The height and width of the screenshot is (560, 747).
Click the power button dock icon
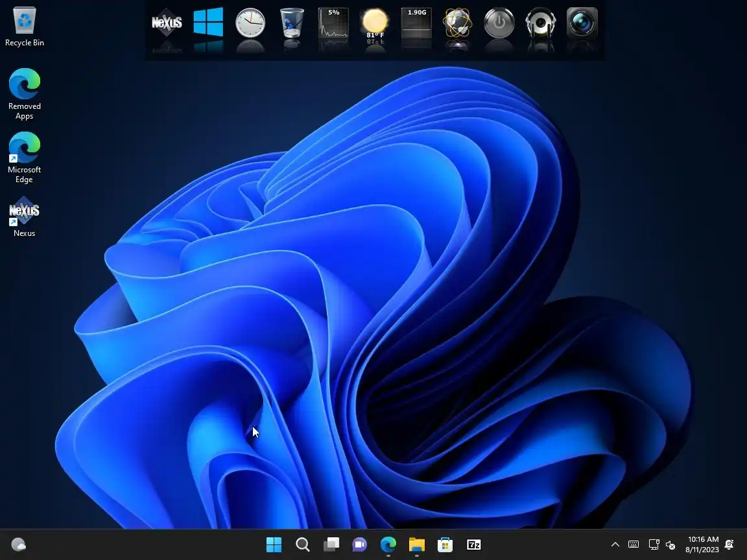click(x=499, y=23)
